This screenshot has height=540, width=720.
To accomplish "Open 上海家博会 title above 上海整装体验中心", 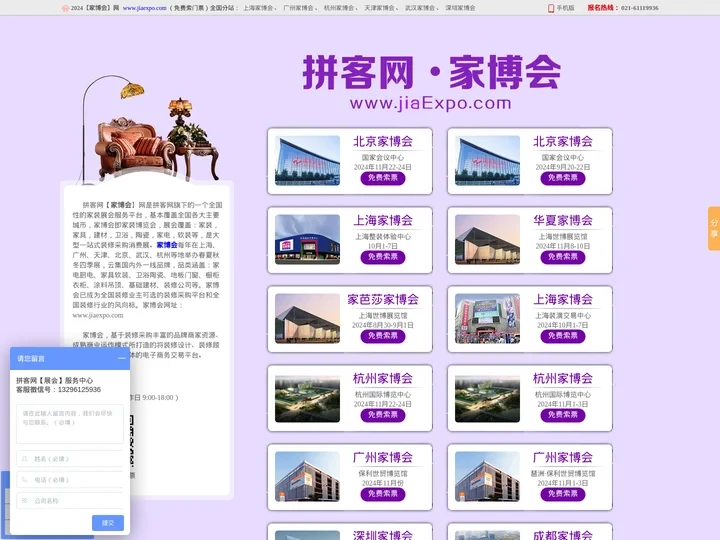I will (383, 220).
